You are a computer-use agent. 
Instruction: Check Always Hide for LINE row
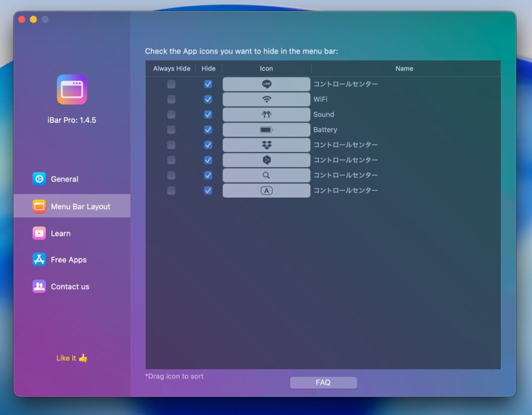(171, 84)
